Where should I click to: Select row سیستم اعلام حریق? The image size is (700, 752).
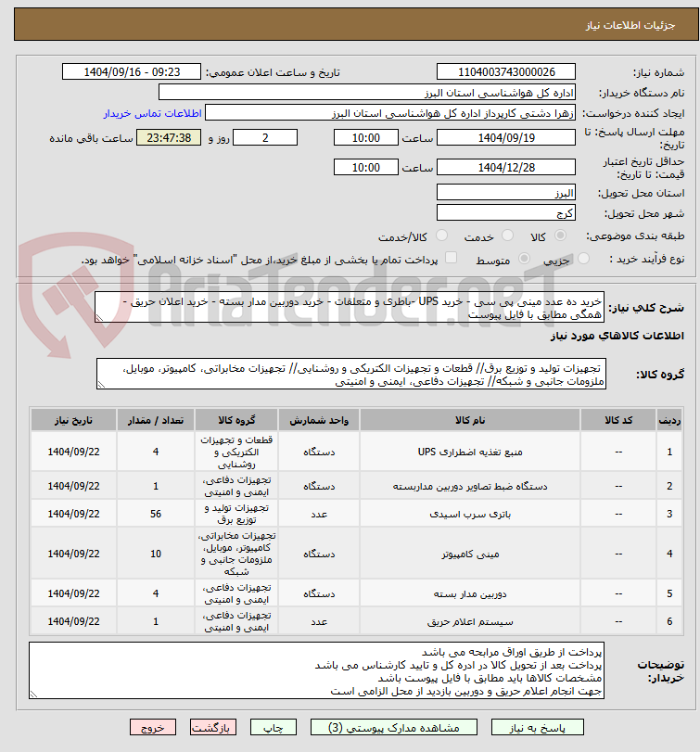(x=356, y=621)
